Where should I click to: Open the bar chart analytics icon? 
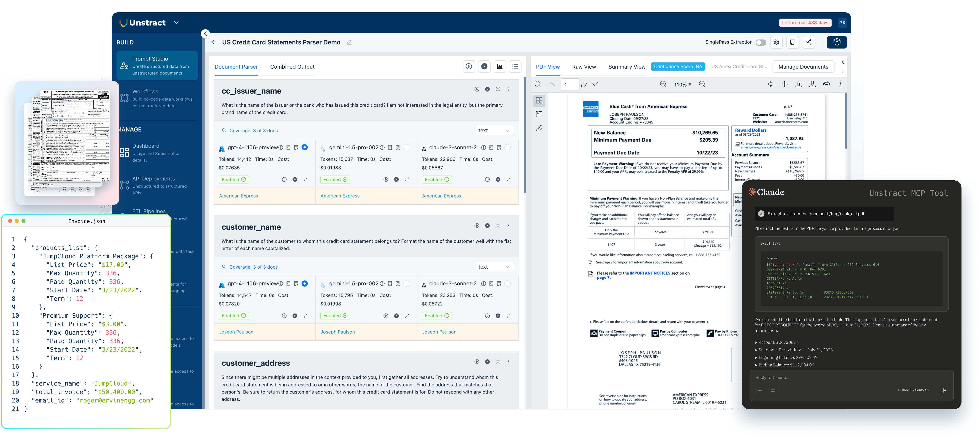[x=499, y=66]
